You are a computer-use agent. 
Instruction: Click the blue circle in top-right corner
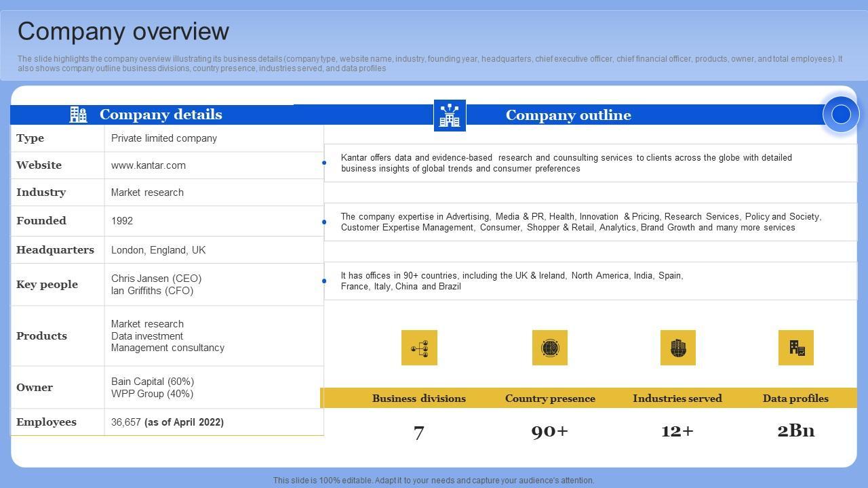point(841,115)
